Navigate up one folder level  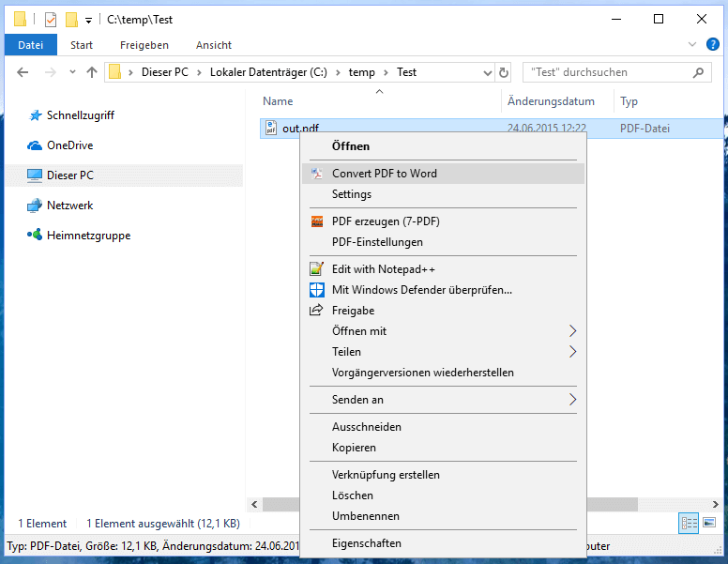tap(91, 72)
